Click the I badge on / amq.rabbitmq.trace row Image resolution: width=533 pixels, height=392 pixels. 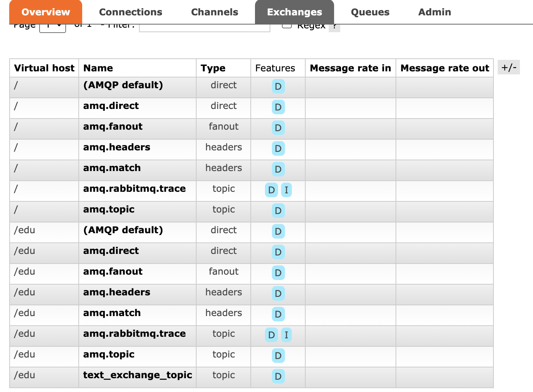tap(286, 190)
